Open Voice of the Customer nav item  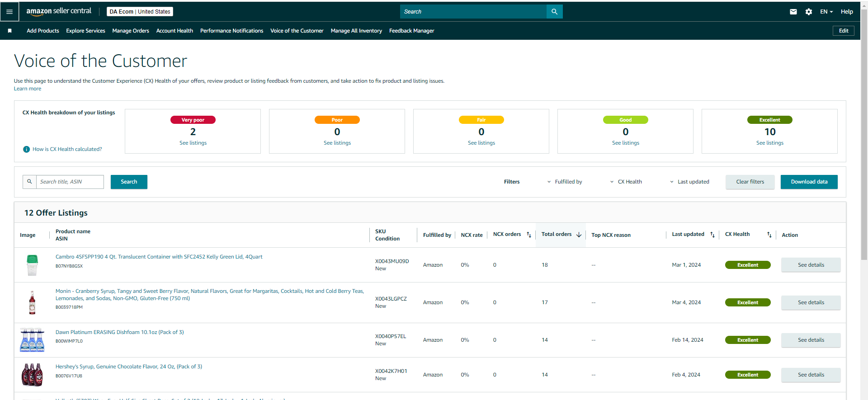coord(297,31)
